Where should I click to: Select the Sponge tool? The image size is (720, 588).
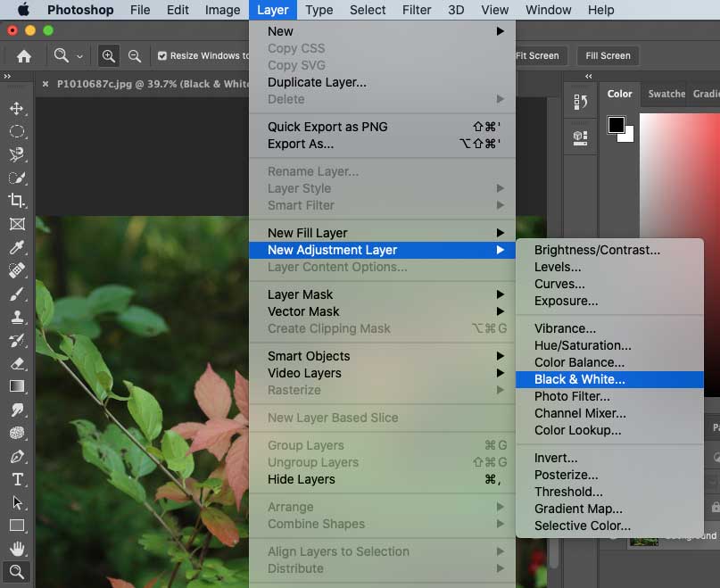17,433
